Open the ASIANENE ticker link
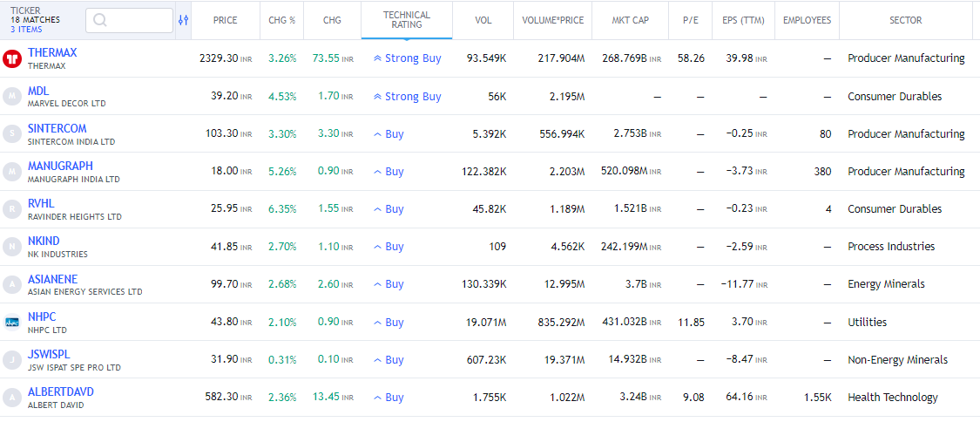The image size is (980, 422). [52, 279]
